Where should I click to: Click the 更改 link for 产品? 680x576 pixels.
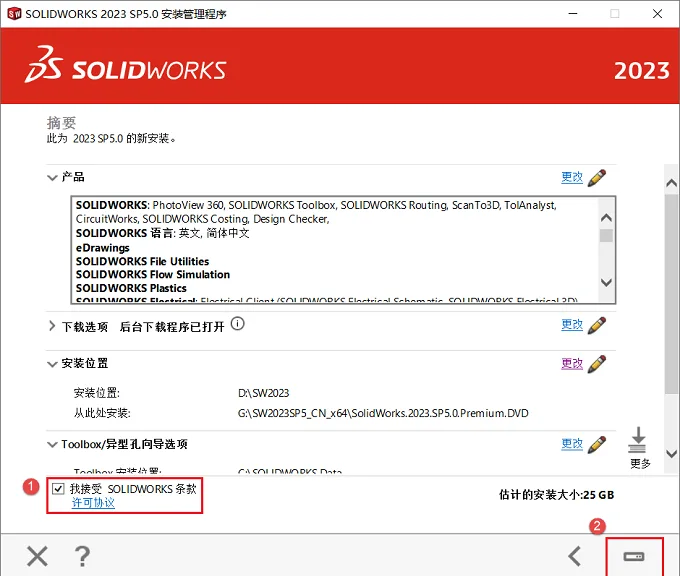(x=572, y=177)
